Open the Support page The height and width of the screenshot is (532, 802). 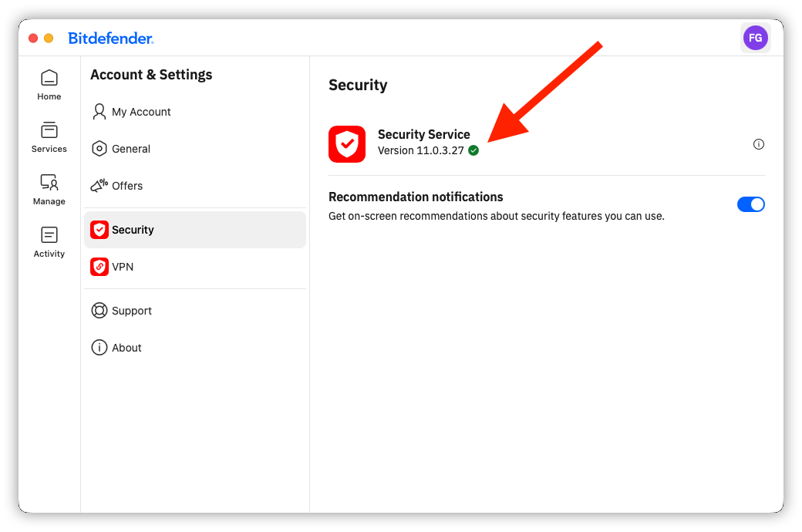[195, 311]
